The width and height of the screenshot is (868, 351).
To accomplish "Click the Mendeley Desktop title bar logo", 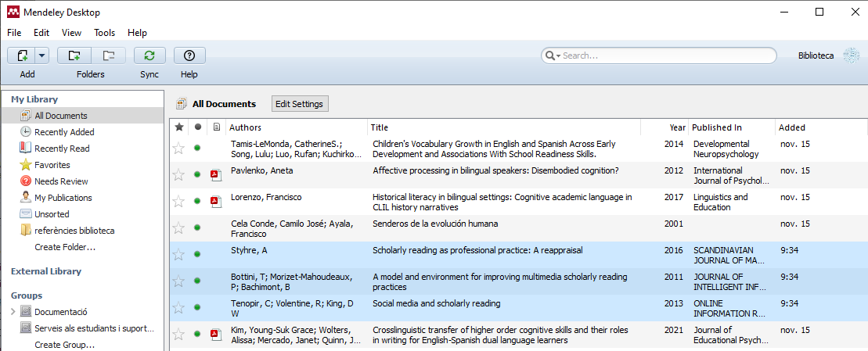I will pos(13,12).
